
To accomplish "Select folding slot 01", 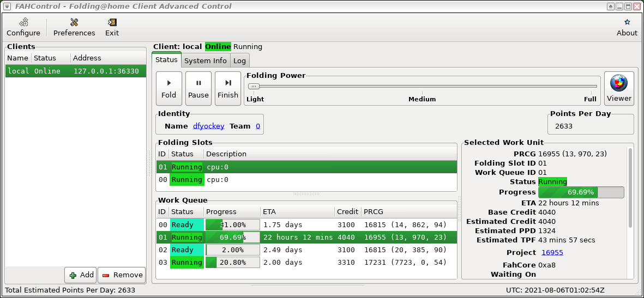I will [x=306, y=167].
